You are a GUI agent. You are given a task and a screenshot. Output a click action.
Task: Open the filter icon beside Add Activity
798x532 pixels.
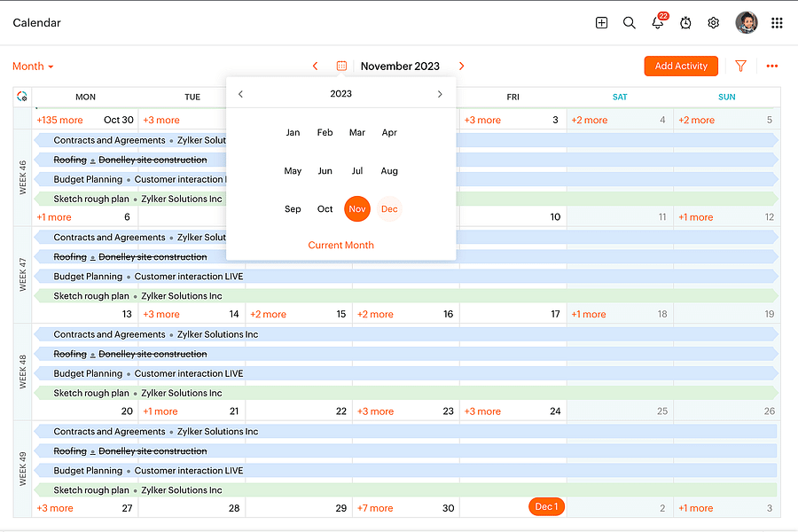pos(742,66)
